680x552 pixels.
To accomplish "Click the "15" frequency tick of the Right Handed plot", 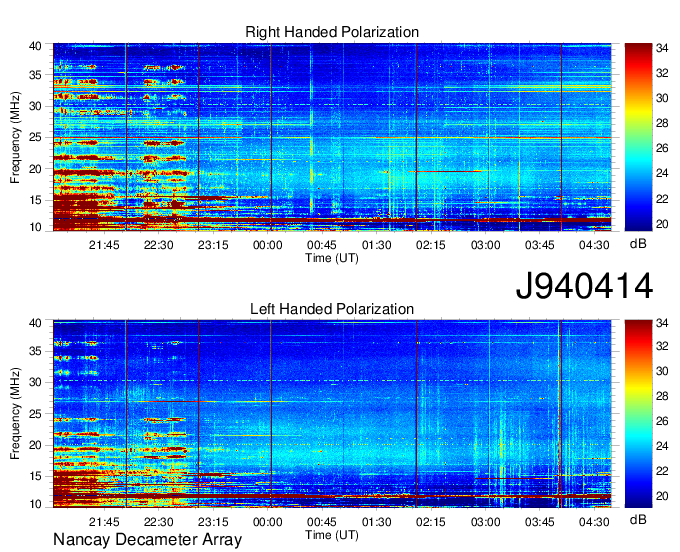I will point(35,200).
